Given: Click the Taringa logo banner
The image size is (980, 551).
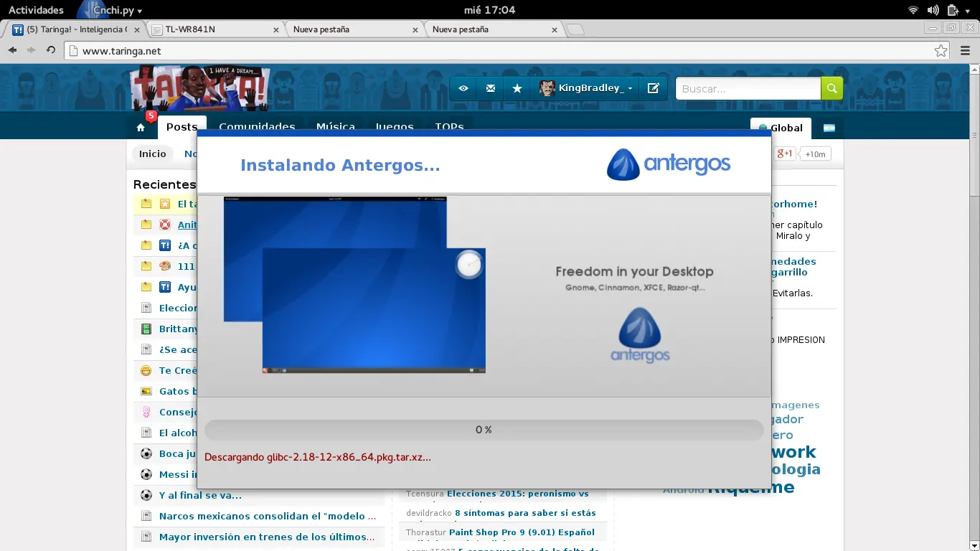Looking at the screenshot, I should (200, 88).
